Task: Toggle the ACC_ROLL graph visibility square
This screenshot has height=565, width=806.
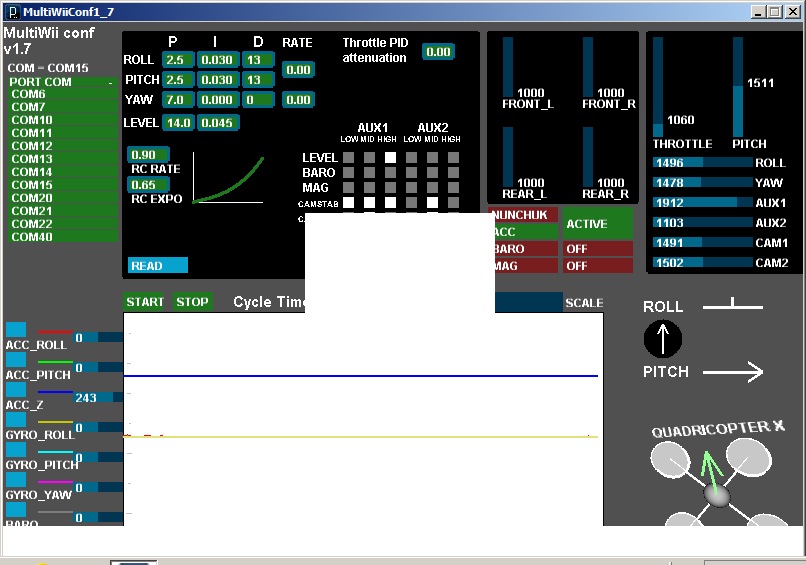Action: [x=16, y=330]
